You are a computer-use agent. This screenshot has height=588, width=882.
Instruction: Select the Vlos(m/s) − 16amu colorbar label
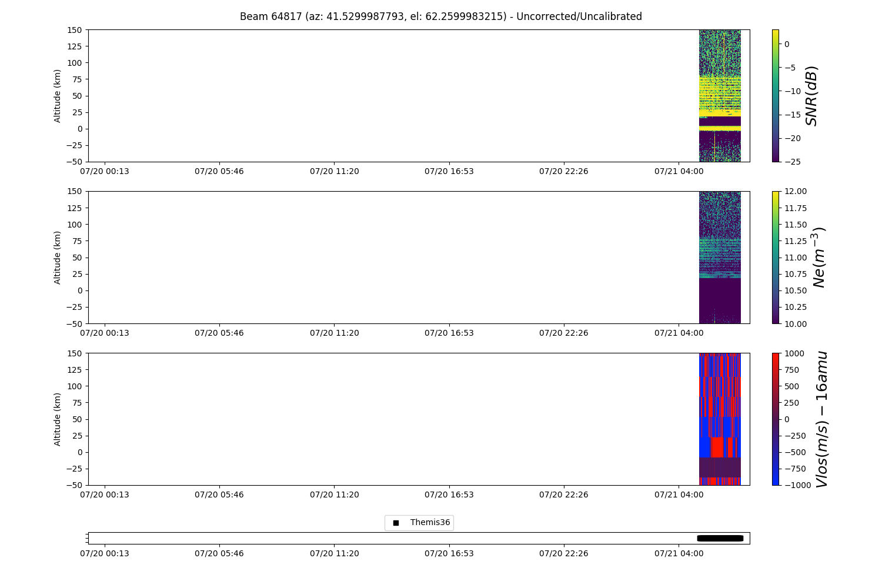click(x=821, y=419)
